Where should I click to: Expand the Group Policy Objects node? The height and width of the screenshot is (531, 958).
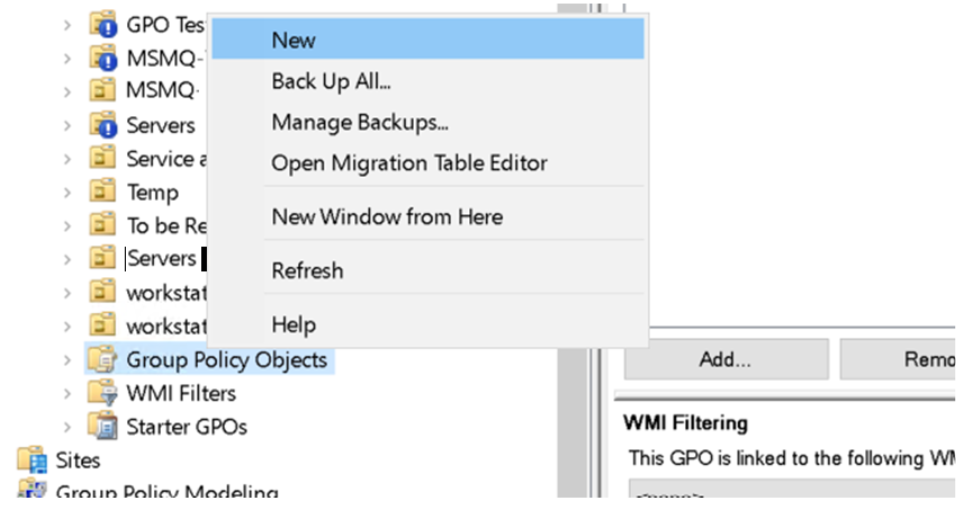[67, 360]
